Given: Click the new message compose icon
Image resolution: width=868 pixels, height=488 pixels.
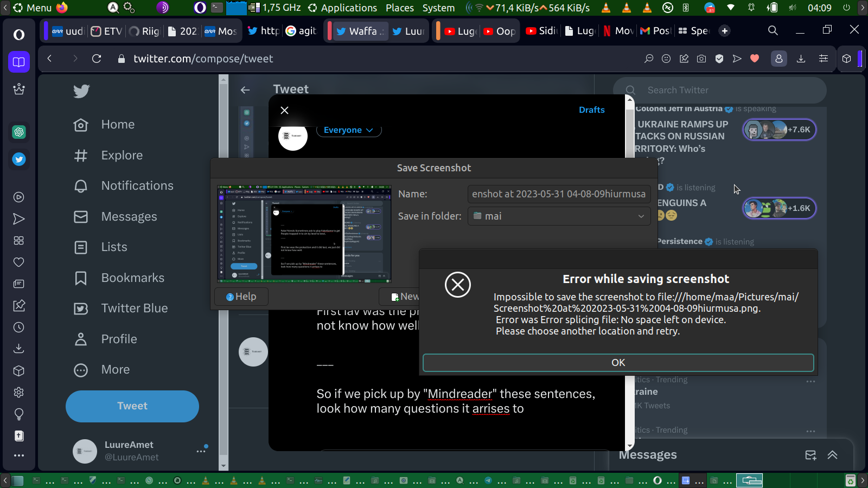Looking at the screenshot, I should (x=810, y=455).
